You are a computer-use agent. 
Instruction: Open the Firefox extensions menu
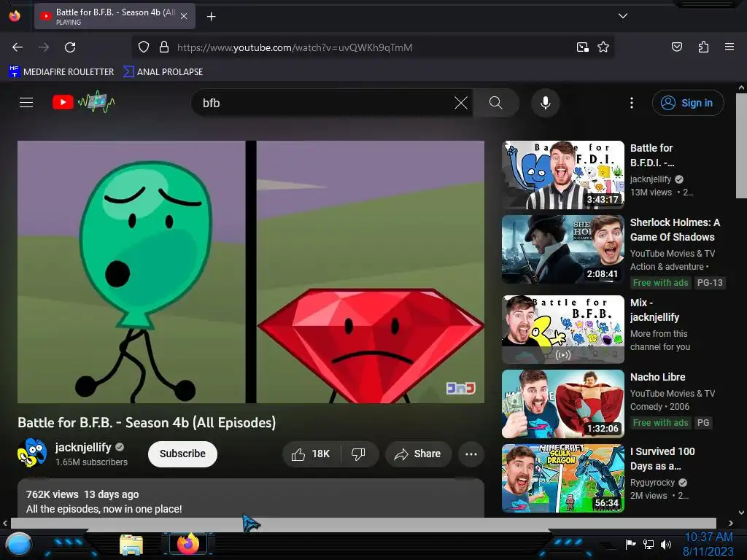[x=703, y=47]
